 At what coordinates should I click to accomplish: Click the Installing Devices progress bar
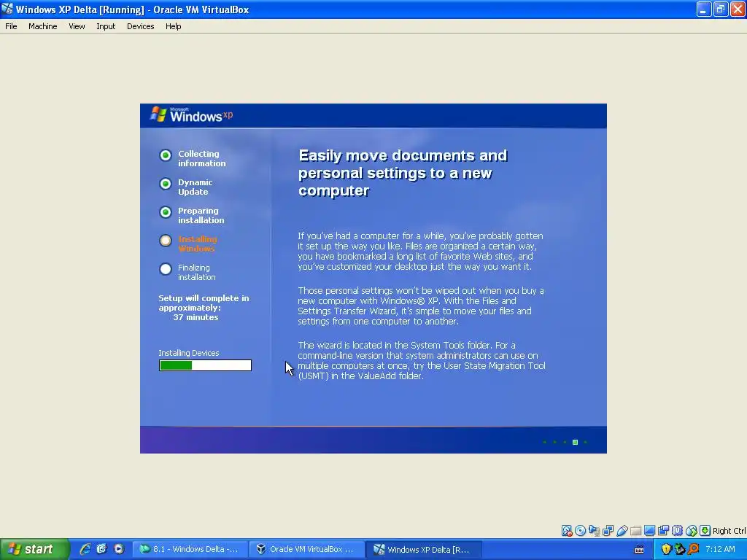coord(205,365)
